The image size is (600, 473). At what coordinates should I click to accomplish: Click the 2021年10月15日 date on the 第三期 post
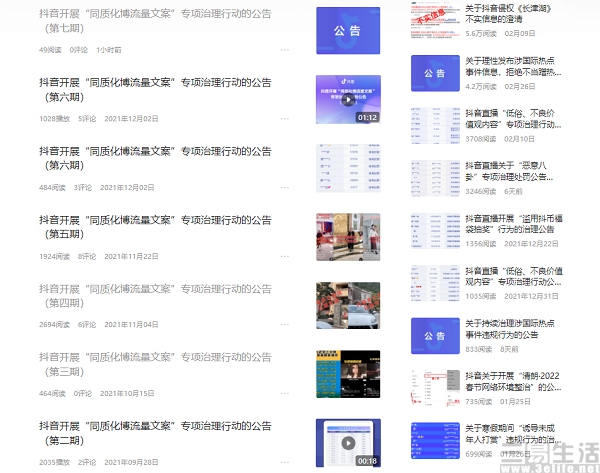pos(127,393)
